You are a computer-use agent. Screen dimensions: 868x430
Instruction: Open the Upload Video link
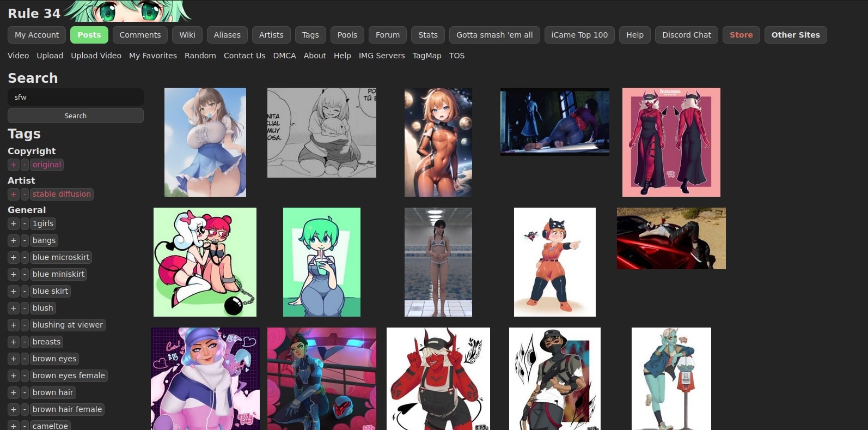[x=96, y=56]
